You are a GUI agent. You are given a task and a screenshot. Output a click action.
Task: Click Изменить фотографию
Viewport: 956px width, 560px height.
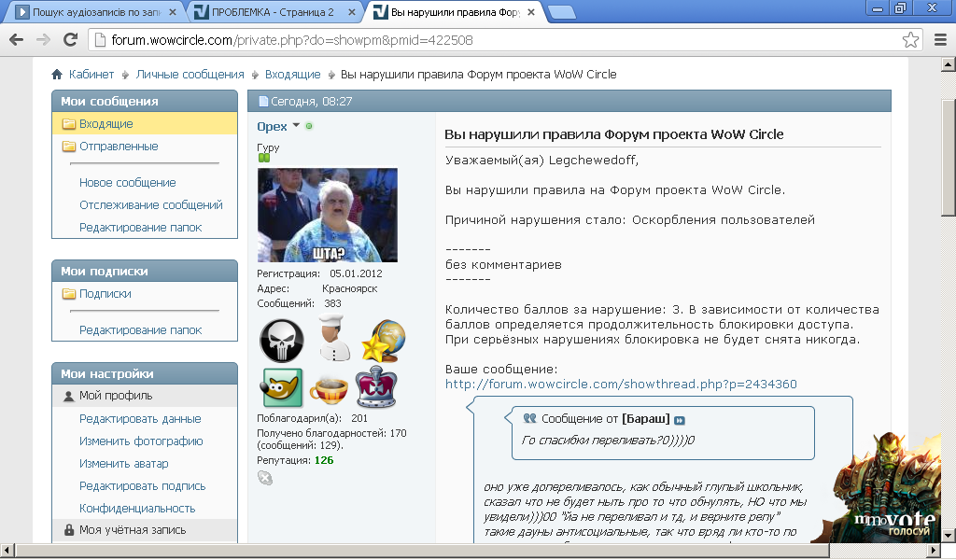[x=142, y=441]
